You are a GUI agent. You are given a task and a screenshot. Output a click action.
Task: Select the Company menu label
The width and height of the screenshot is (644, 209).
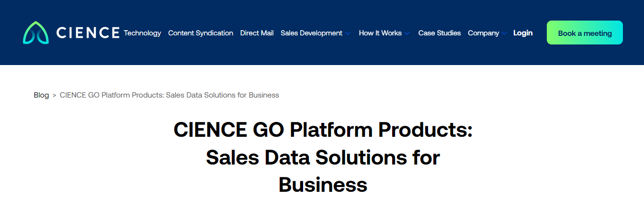483,33
